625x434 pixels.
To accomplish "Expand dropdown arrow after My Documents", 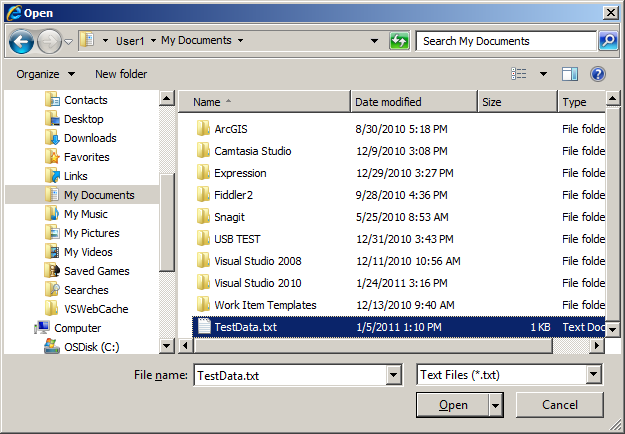I will point(240,41).
